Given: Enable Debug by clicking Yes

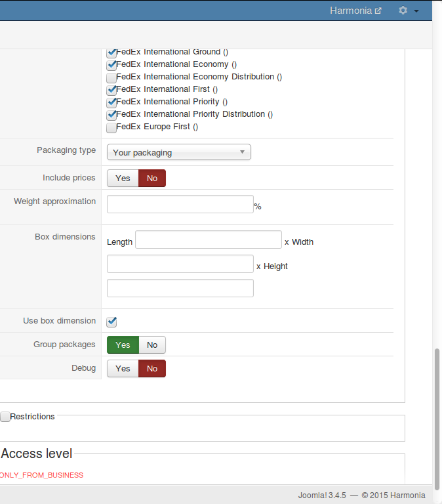Looking at the screenshot, I should tap(123, 369).
